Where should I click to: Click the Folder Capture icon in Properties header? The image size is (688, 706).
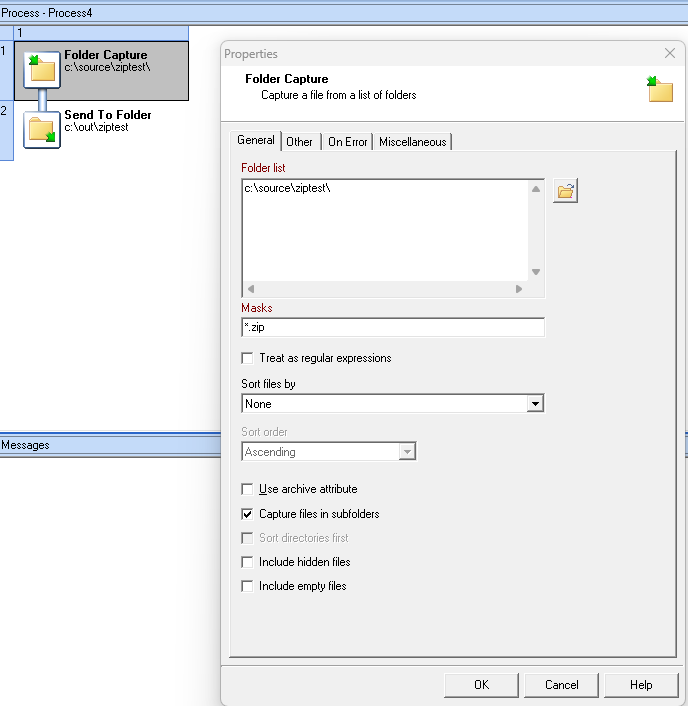(x=659, y=90)
